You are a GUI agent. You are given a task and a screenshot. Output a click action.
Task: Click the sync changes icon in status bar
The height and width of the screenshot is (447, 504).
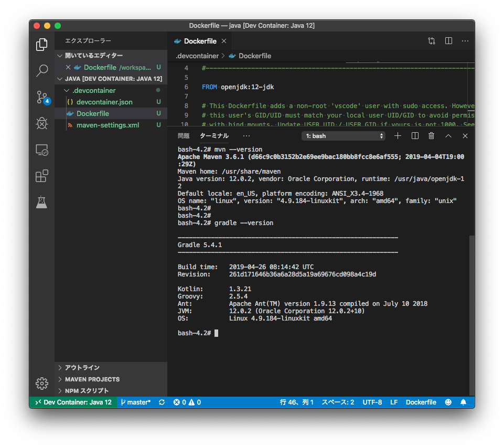click(x=162, y=402)
